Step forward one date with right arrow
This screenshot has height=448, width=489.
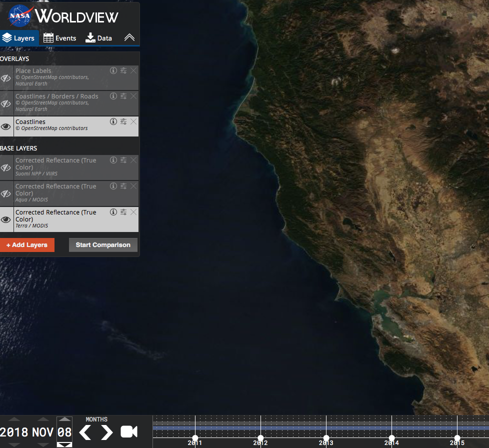(106, 432)
